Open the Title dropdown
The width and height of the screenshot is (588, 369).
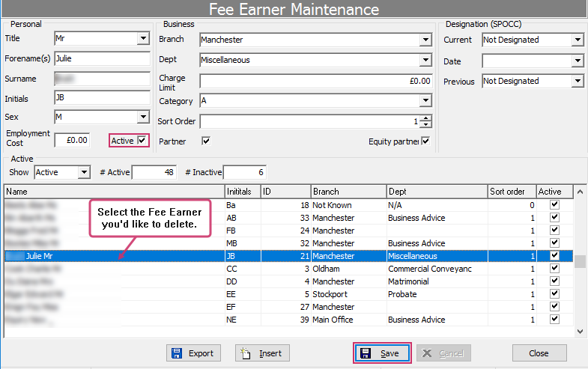tap(143, 38)
